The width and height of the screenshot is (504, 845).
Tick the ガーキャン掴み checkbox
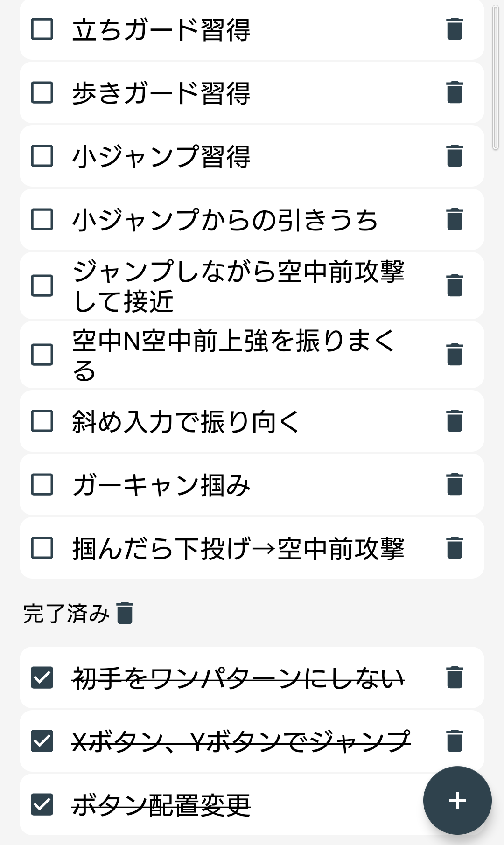(42, 484)
